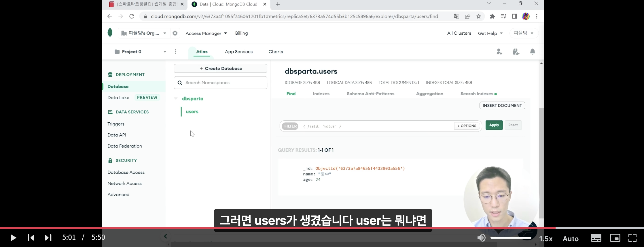The image size is (644, 247).
Task: Open the Schema Anti-Patterns tab
Action: (370, 93)
